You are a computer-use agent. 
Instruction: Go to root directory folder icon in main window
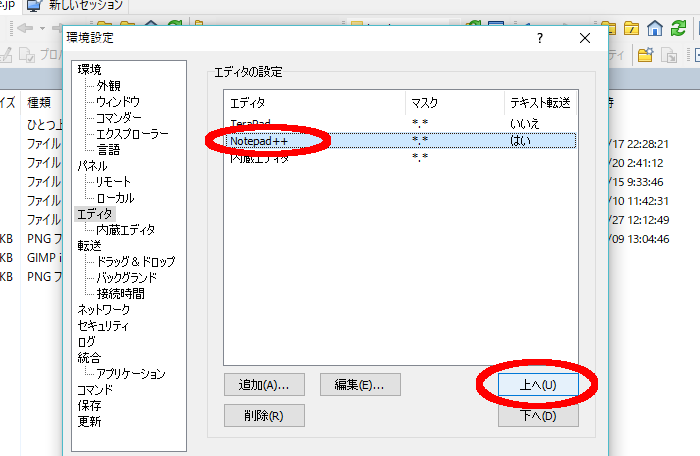point(631,29)
